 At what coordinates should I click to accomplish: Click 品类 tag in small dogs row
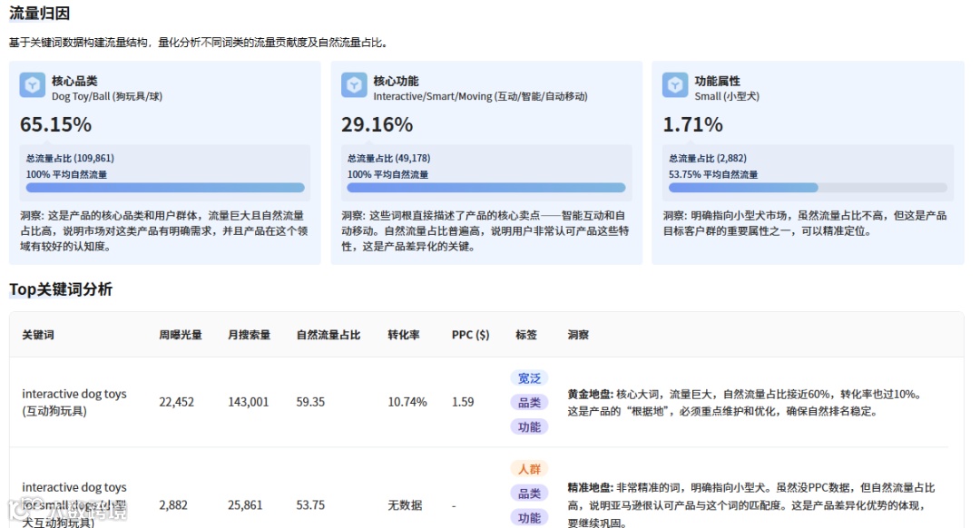click(529, 493)
